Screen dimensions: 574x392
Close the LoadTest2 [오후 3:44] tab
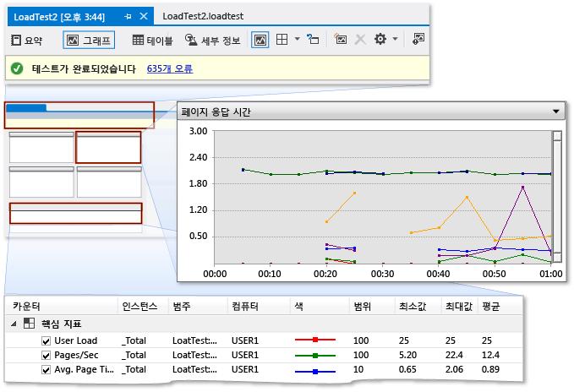[x=144, y=16]
